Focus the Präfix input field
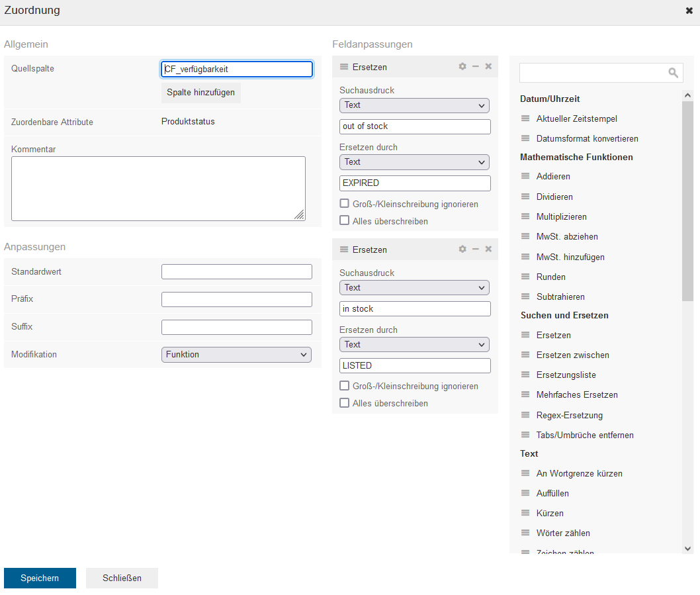700x595 pixels. pyautogui.click(x=237, y=299)
